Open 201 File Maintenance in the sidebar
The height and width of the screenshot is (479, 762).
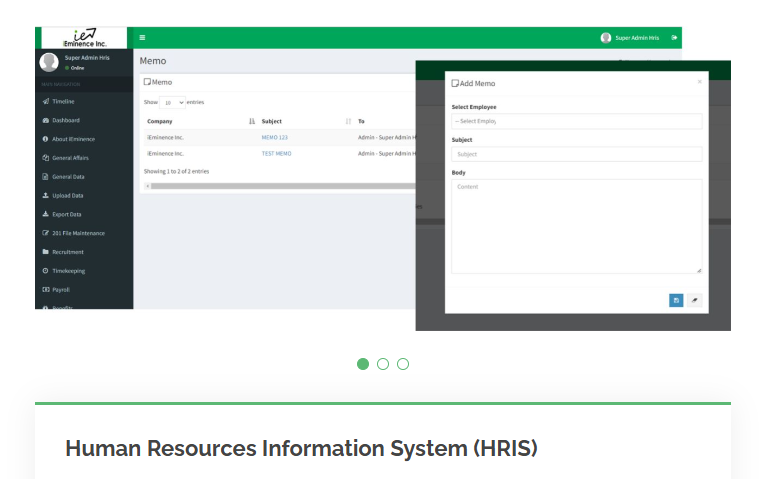pos(78,233)
